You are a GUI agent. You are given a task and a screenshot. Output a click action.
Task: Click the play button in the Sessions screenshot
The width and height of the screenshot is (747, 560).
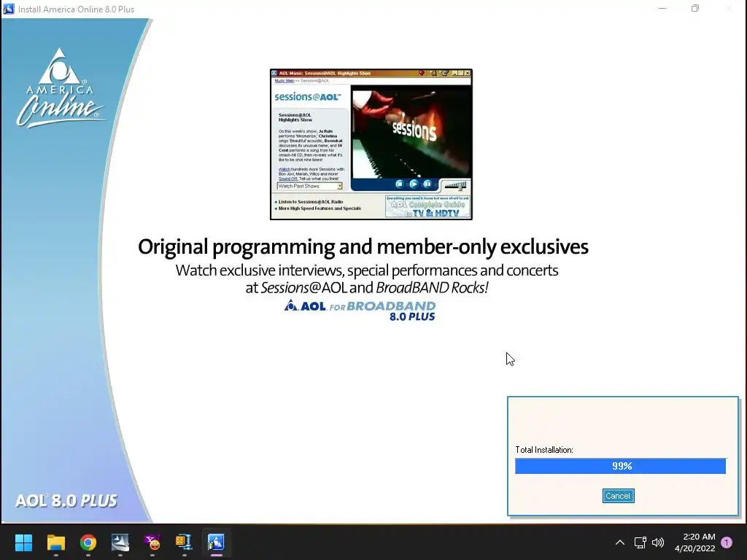pos(414,184)
